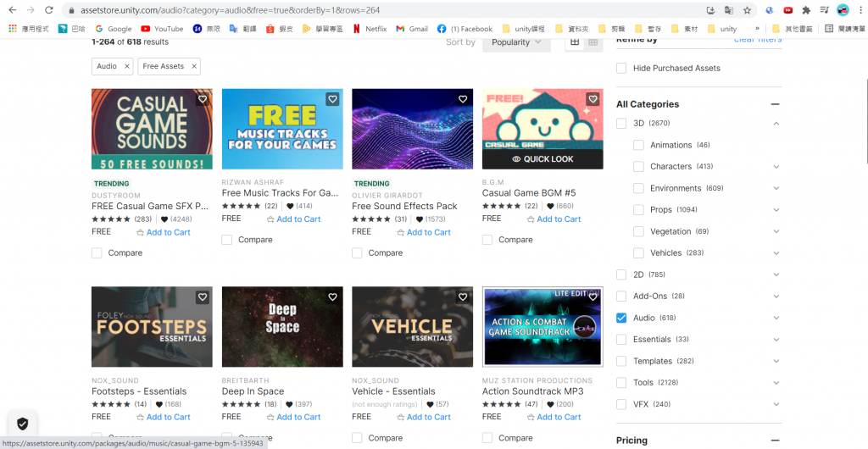This screenshot has height=449, width=868.
Task: Check the Animations subcategory checkbox
Action: tap(639, 145)
